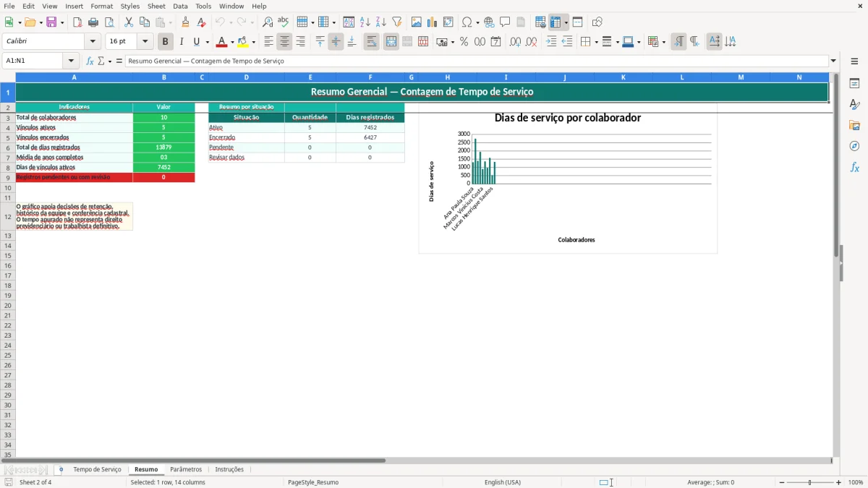Open the Background Color dropdown arrow

[253, 42]
